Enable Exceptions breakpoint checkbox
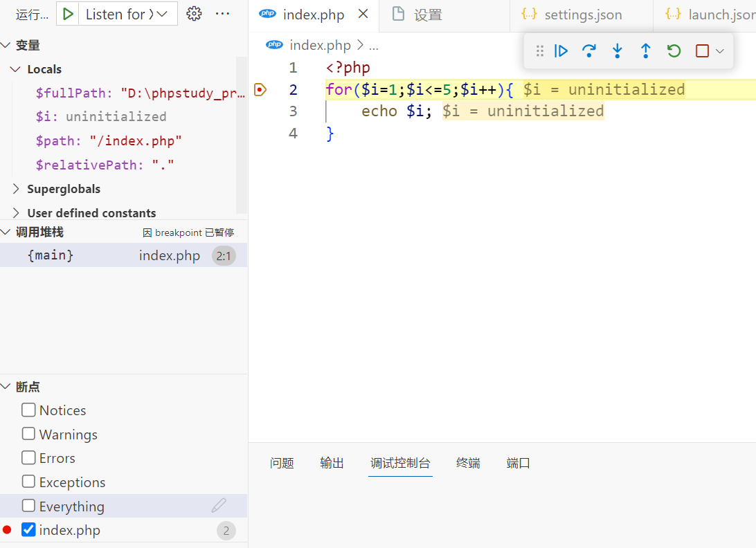 click(28, 482)
